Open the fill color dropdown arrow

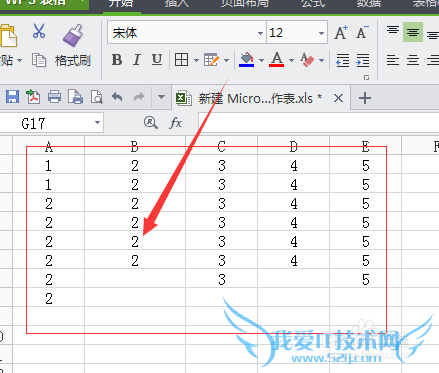coord(261,60)
